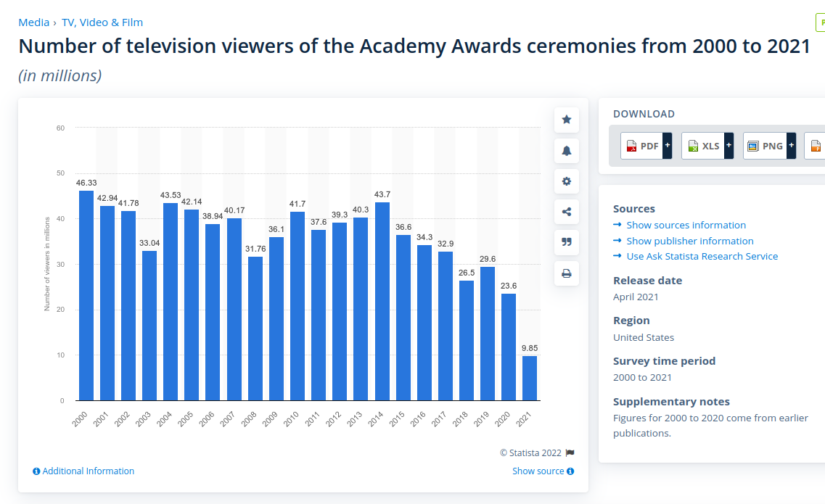825x504 pixels.
Task: Show publisher information
Action: click(x=689, y=241)
